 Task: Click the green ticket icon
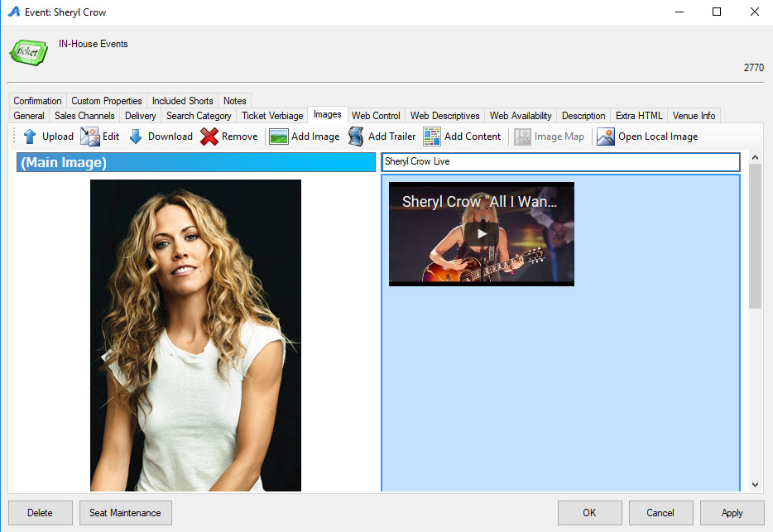(29, 52)
